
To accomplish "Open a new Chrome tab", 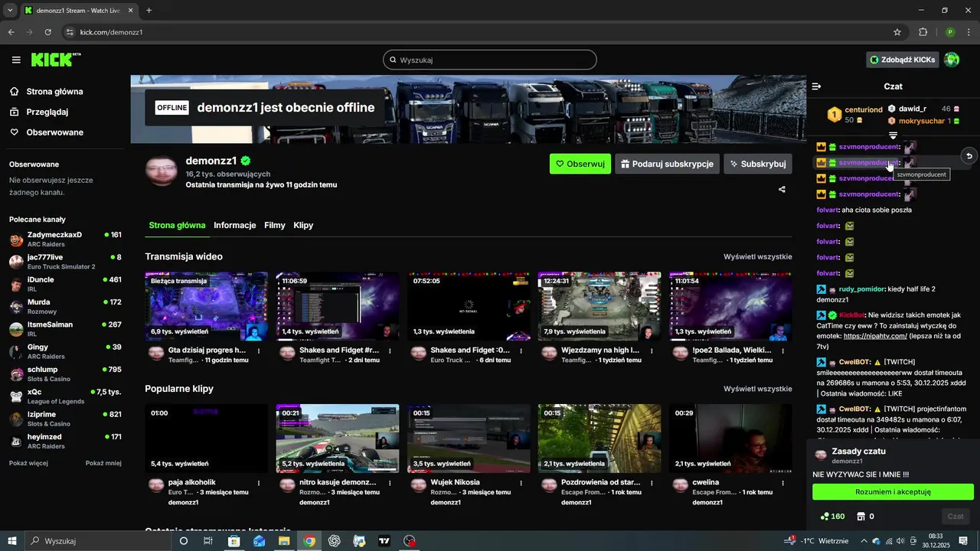I will coord(149,10).
